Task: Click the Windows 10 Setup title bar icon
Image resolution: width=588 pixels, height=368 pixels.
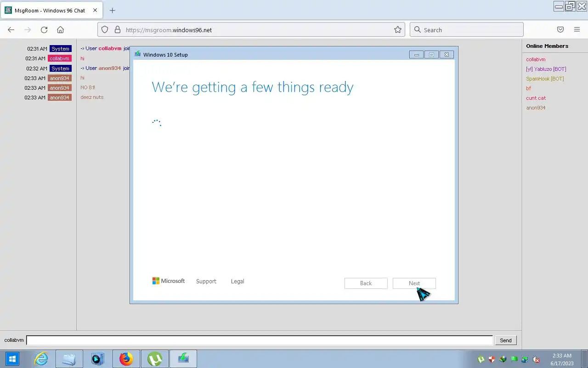Action: click(137, 54)
